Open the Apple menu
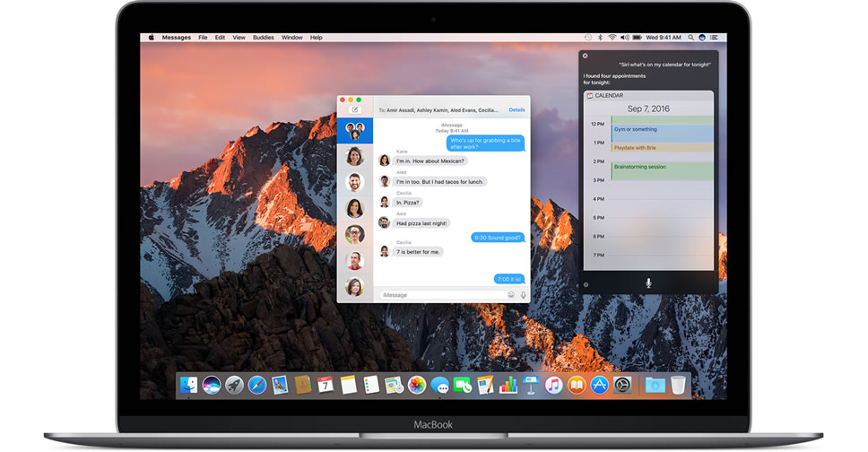Screen dimensions: 868x452 coord(152,38)
